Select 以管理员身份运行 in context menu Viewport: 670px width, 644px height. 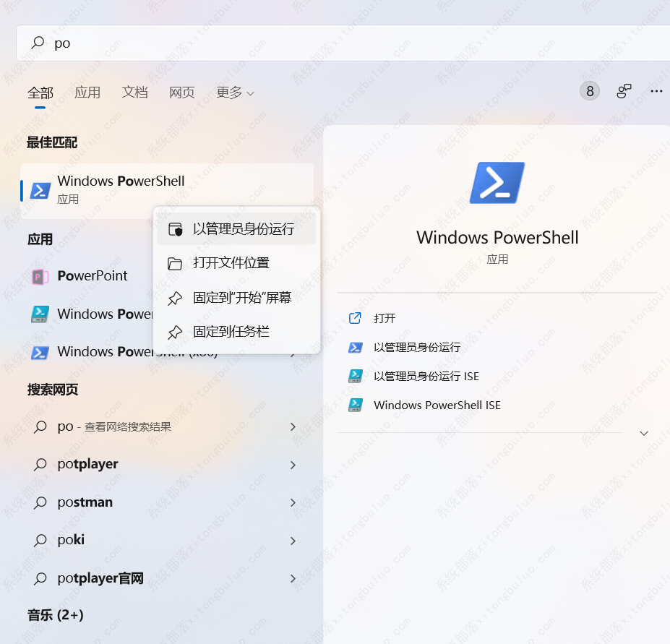pos(244,229)
